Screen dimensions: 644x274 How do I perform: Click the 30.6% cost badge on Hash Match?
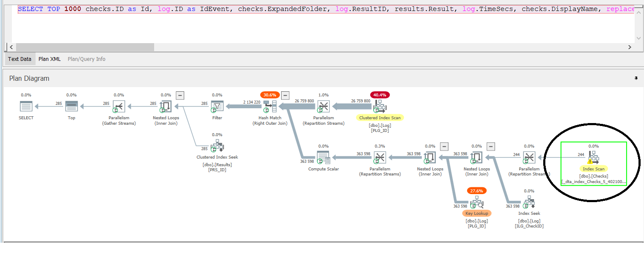pos(270,95)
